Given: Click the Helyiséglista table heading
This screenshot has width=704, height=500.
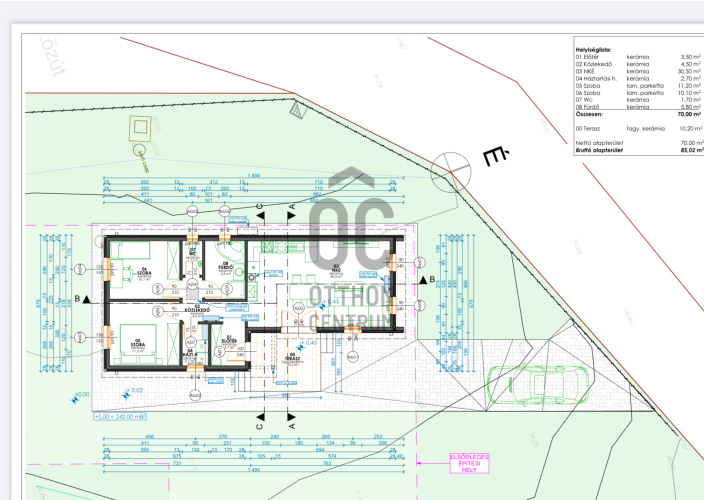Looking at the screenshot, I should coord(593,48).
